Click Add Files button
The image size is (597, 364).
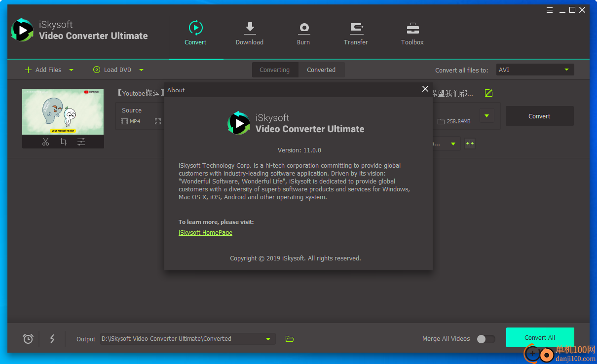[x=43, y=70]
